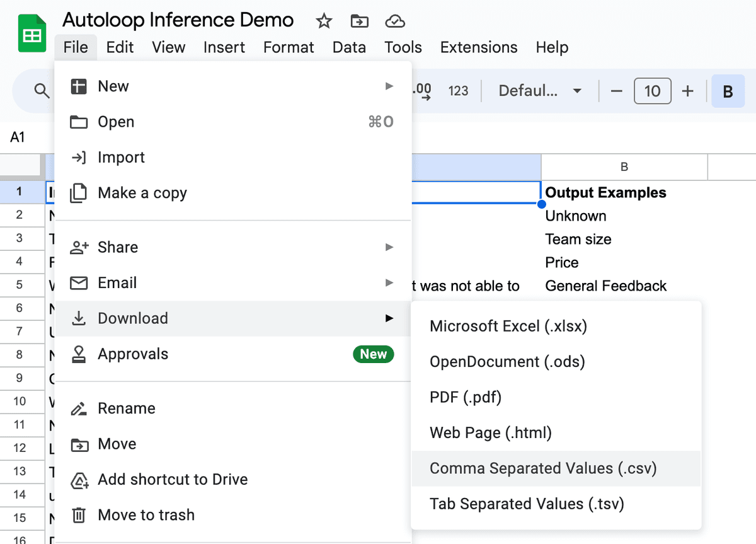Click the trash can icon
The height and width of the screenshot is (544, 756).
pyautogui.click(x=79, y=515)
